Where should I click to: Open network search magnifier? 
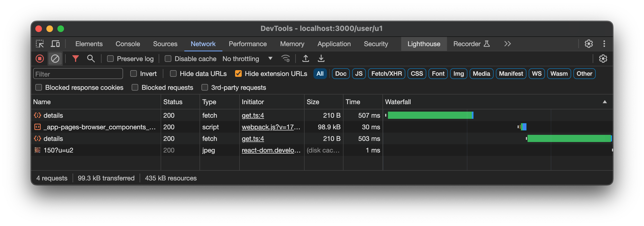(91, 59)
